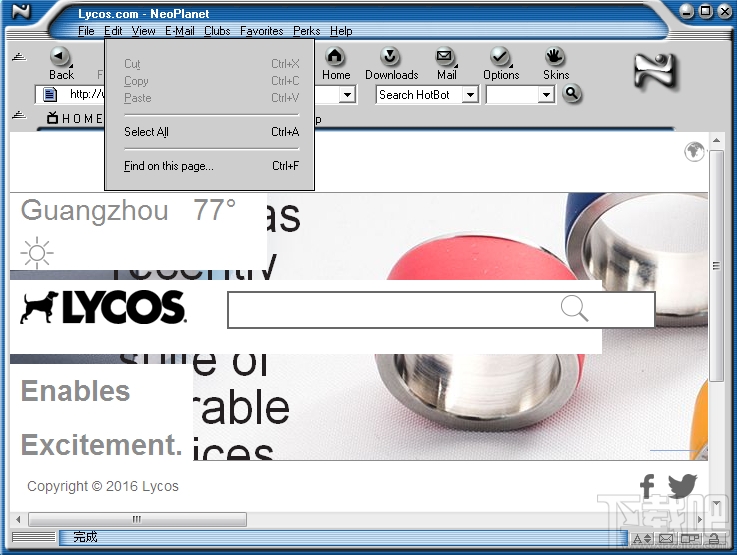Click the page document icon in address bar
Image resolution: width=737 pixels, height=555 pixels.
pos(49,94)
